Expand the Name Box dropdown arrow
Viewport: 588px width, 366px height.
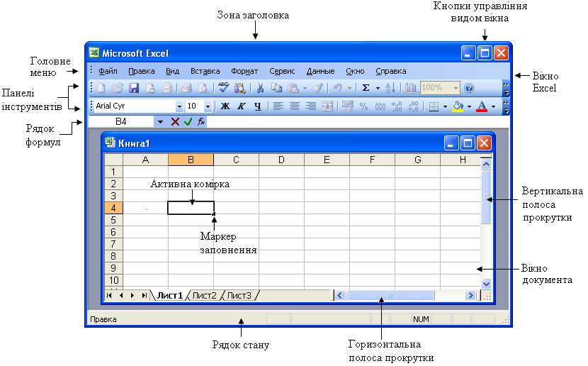(x=160, y=121)
